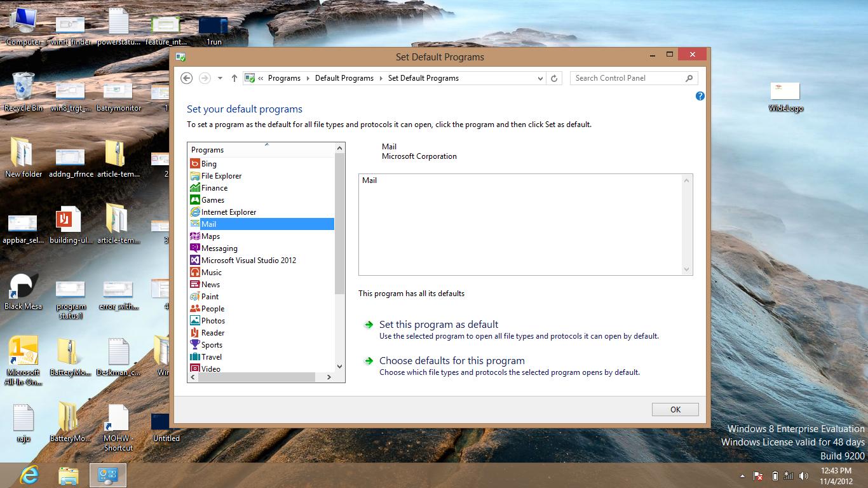Select the Computer desktop icon

click(24, 27)
